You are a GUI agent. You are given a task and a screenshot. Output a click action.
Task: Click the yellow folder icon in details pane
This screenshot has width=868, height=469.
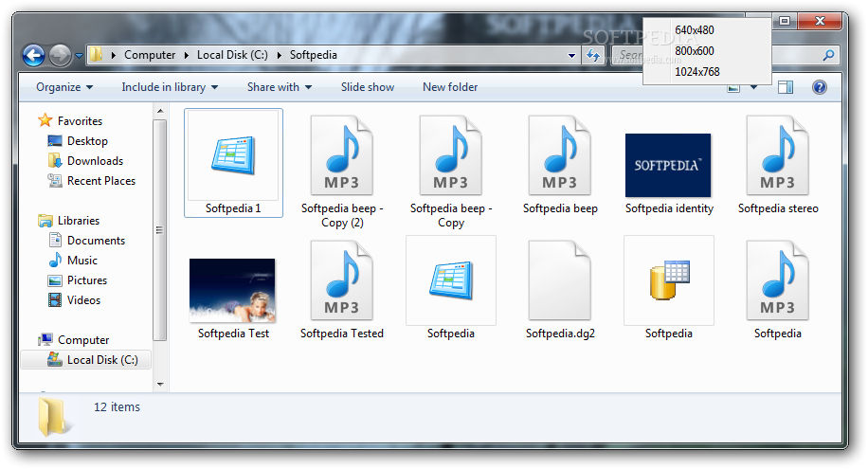tap(54, 417)
